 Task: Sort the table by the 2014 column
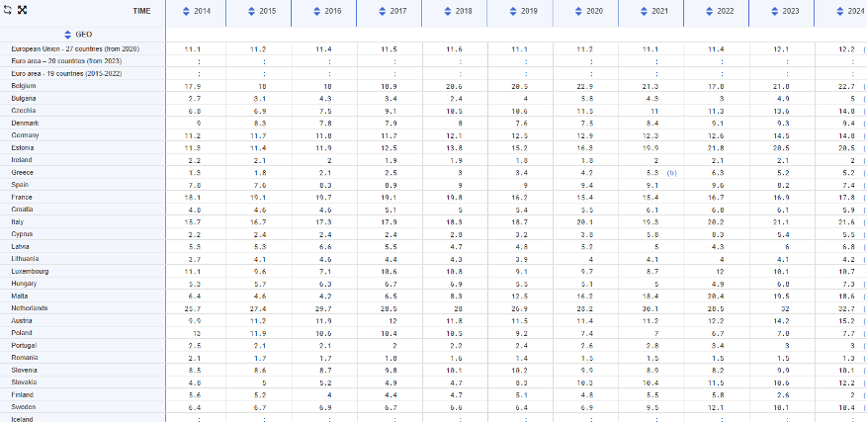186,11
